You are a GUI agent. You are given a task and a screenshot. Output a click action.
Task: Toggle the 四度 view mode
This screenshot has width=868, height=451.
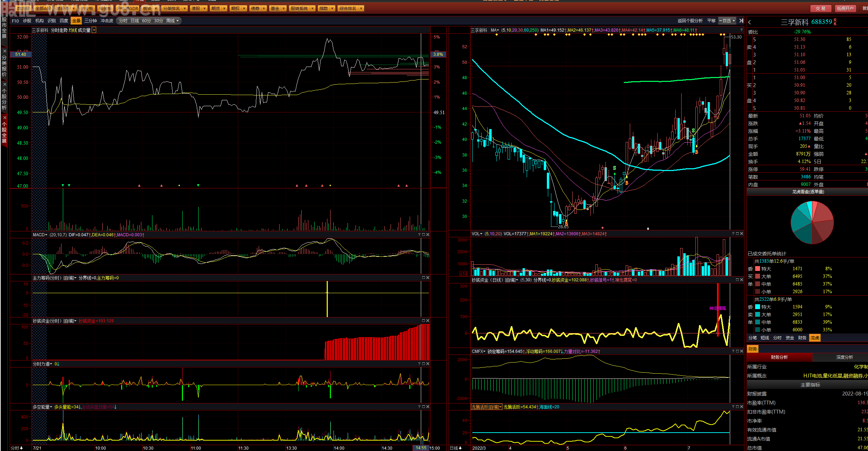pyautogui.click(x=64, y=21)
